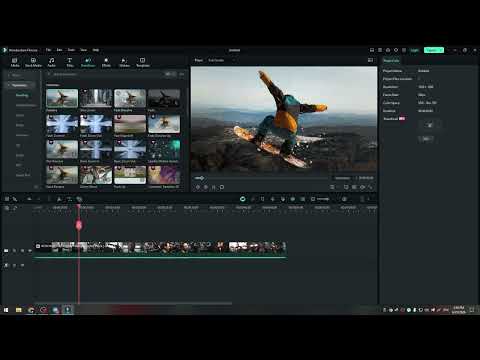Open the Edit menu
480x360 pixels.
59,50
